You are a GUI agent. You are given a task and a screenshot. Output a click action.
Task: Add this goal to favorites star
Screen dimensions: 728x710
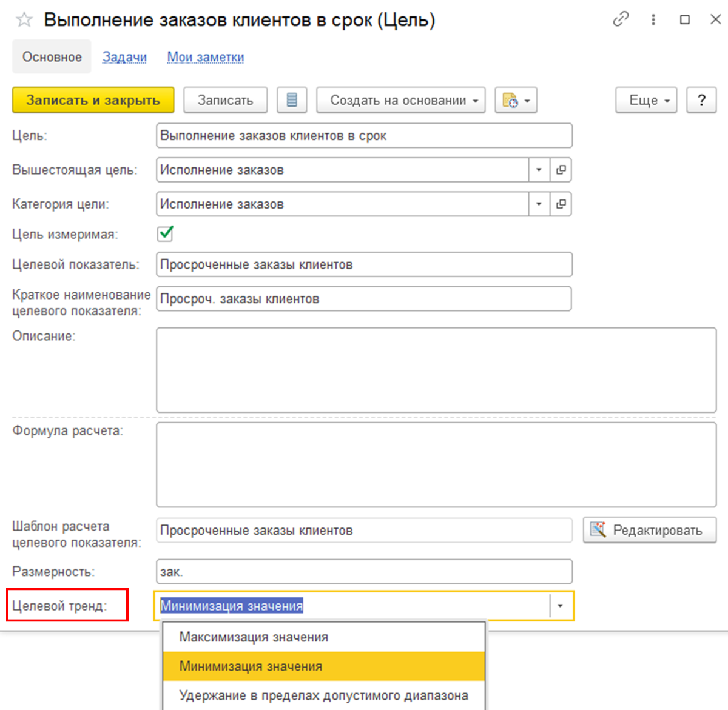pyautogui.click(x=24, y=20)
